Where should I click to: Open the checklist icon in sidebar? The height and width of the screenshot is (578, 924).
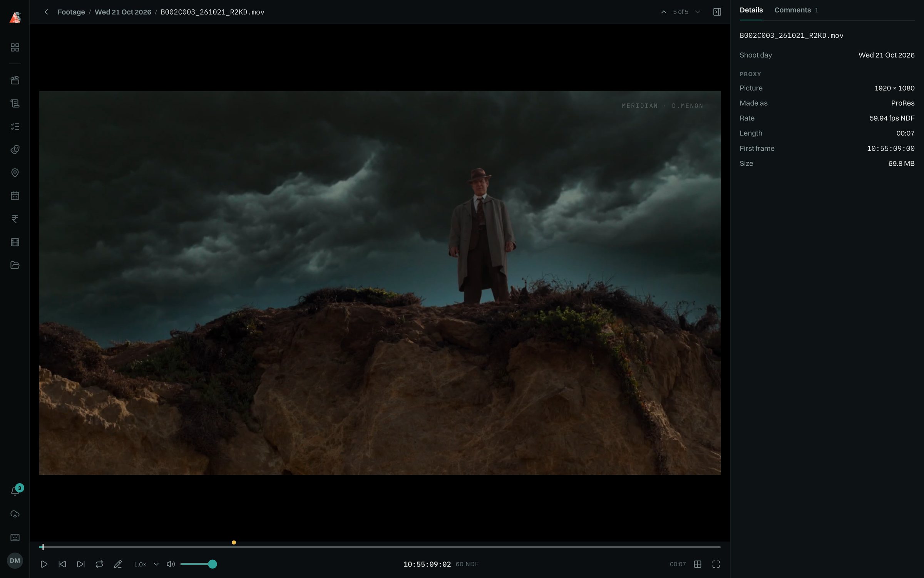(15, 126)
